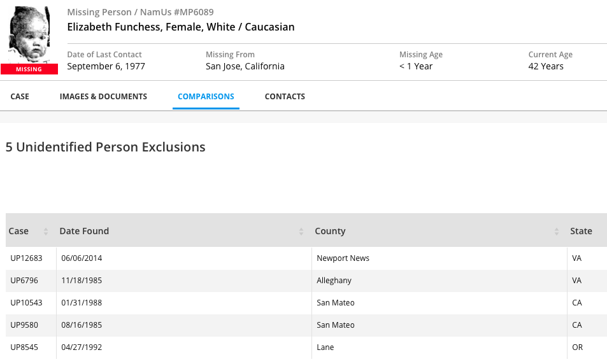Click the Date Found sort arrows
This screenshot has width=607, height=364.
301,232
